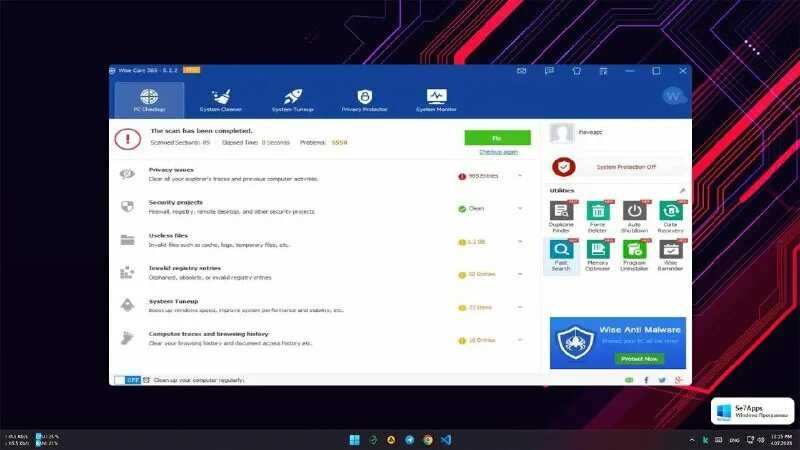This screenshot has height=450, width=800.
Task: Click the Clean status of Security projects
Action: click(471, 209)
